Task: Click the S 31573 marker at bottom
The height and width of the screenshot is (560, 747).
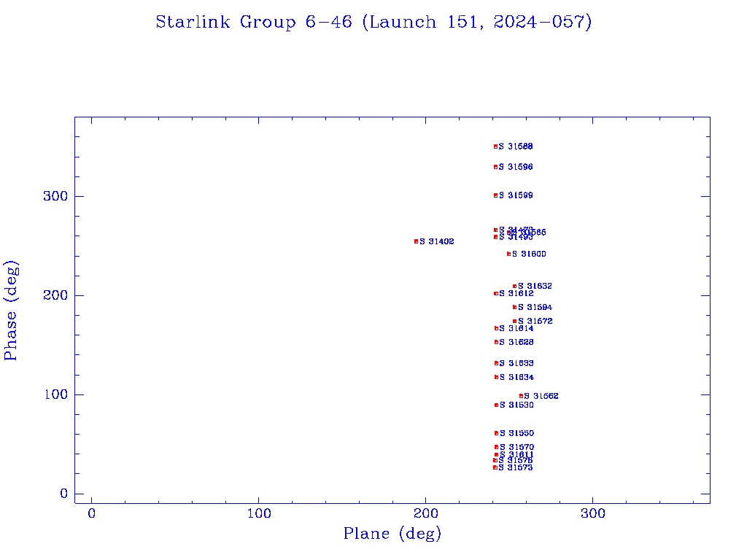Action: pos(495,467)
